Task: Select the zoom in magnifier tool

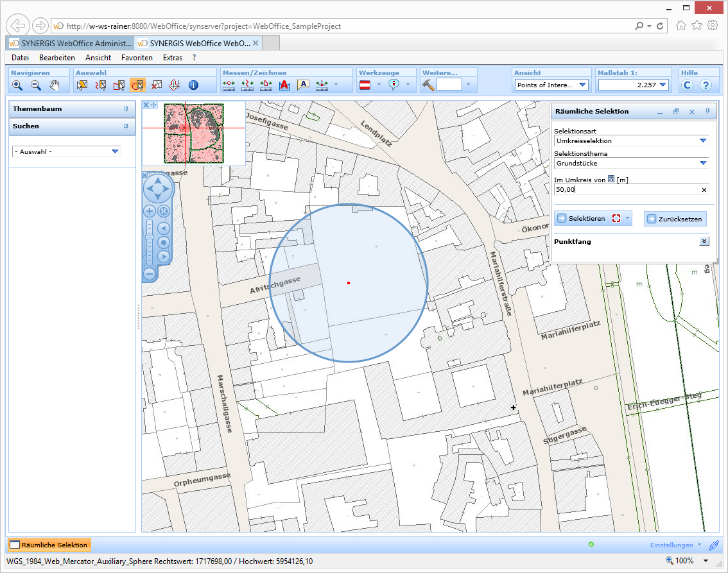Action: coord(17,85)
